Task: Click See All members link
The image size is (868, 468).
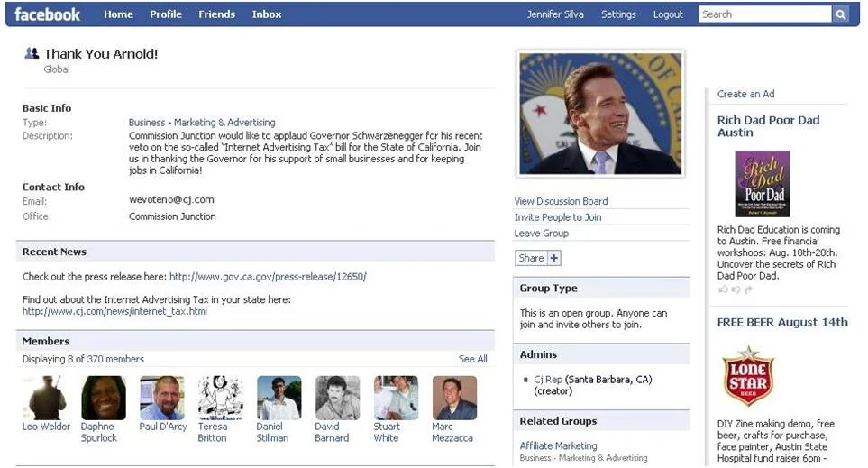Action: coord(472,359)
